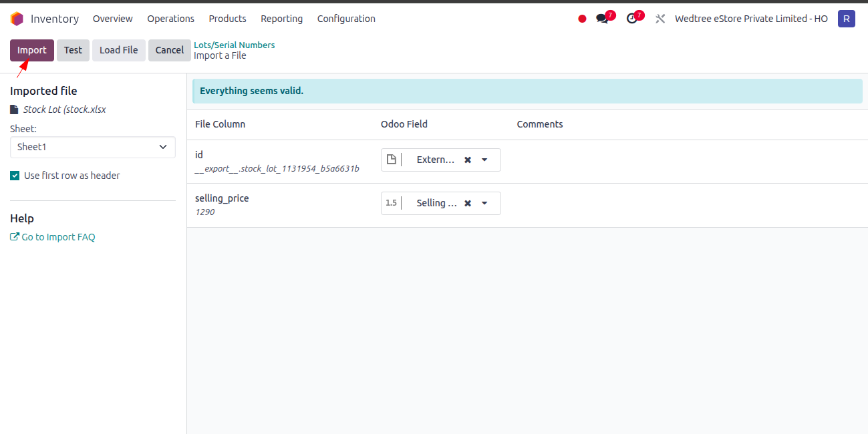This screenshot has width=868, height=434.
Task: Open the Sheet1 sheet selector dropdown
Action: click(x=93, y=148)
